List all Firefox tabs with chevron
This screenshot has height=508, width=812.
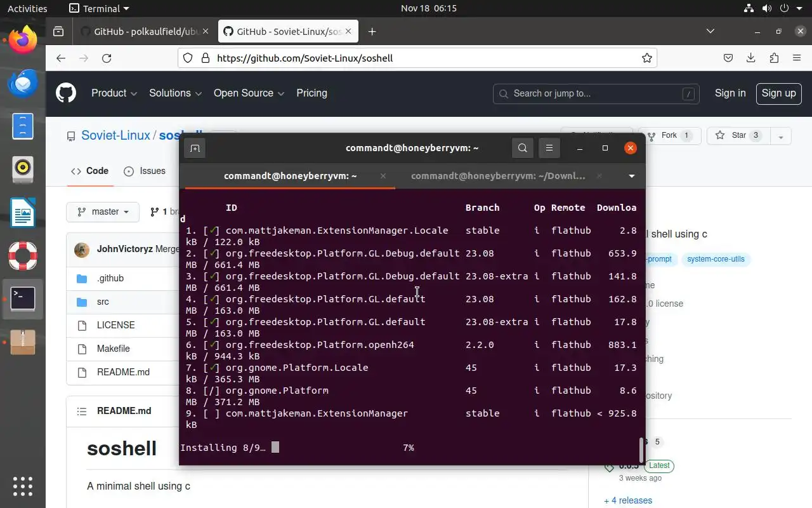710,31
